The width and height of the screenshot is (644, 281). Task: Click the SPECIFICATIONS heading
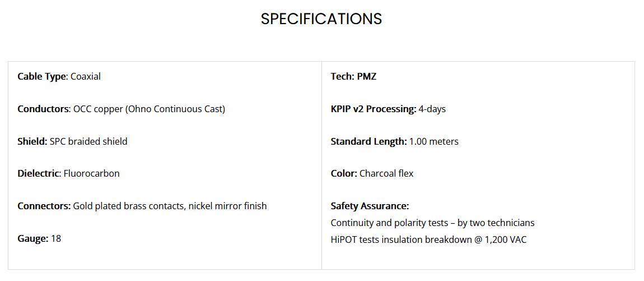(321, 19)
